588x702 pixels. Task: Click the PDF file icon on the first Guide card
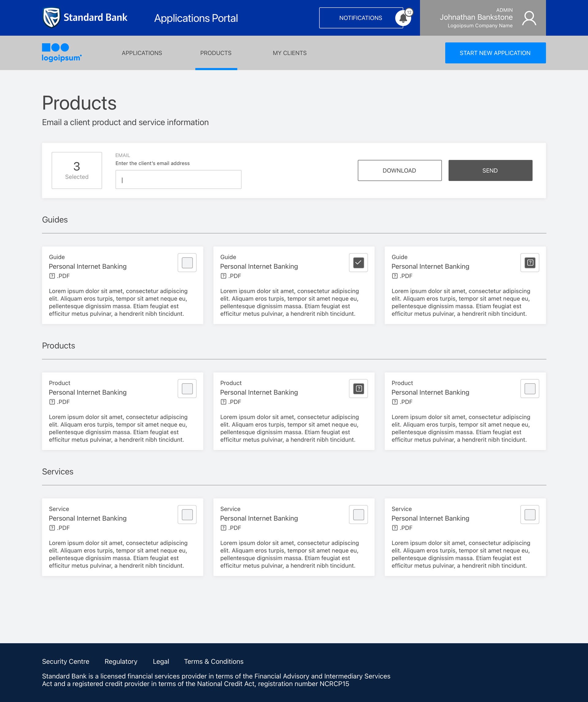click(x=52, y=276)
